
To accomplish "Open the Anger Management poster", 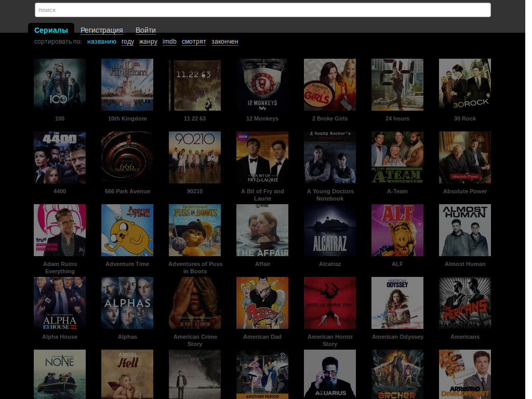I will click(195, 374).
